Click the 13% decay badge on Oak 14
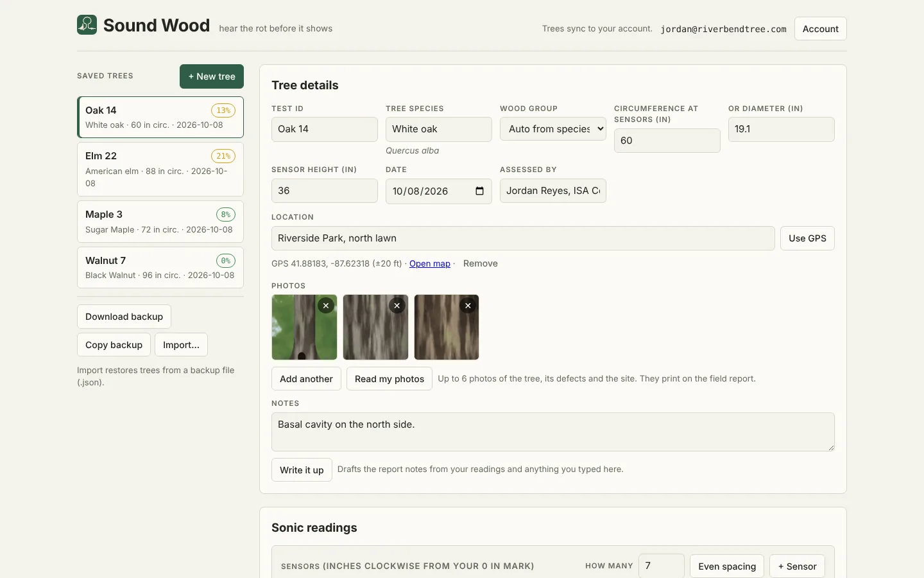The image size is (924, 578). (223, 110)
